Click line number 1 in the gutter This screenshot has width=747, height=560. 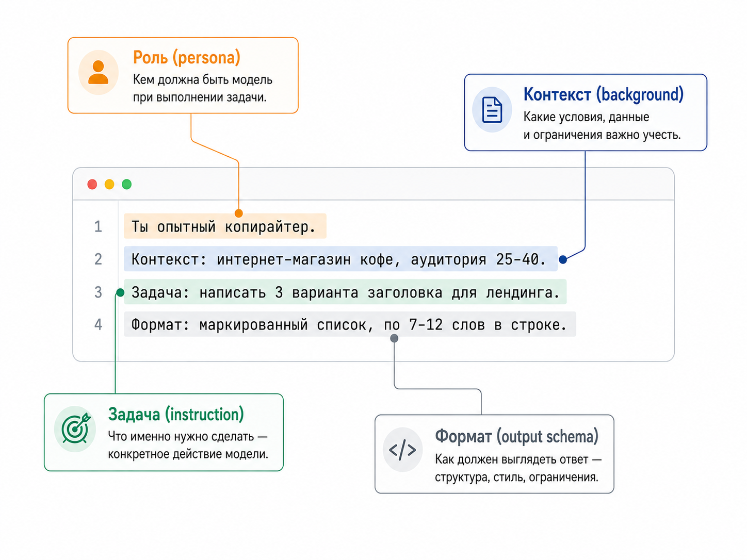pyautogui.click(x=98, y=226)
